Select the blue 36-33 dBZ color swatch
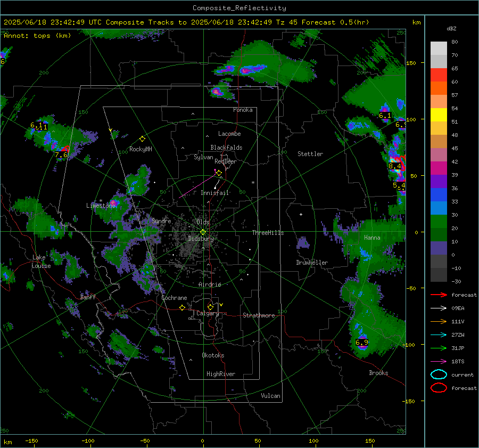This screenshot has width=479, height=448. pos(439,194)
